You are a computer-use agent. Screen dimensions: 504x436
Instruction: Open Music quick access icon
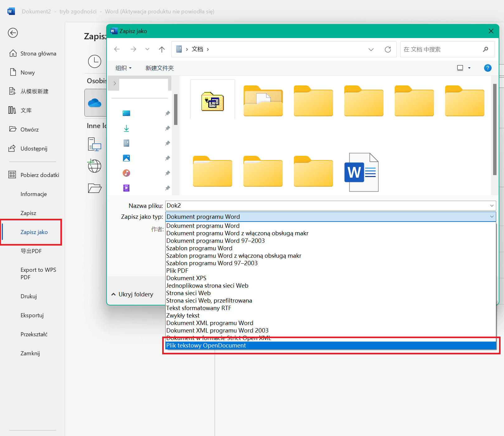pyautogui.click(x=126, y=173)
